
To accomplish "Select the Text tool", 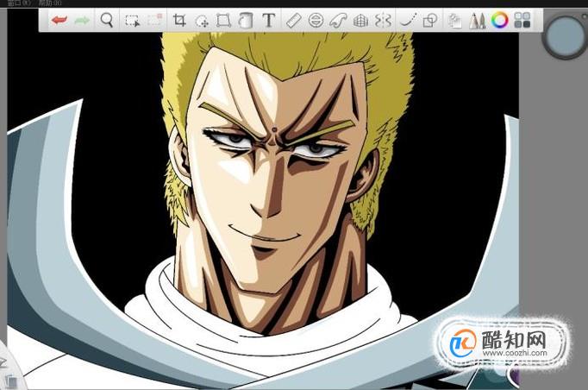I will 268,20.
